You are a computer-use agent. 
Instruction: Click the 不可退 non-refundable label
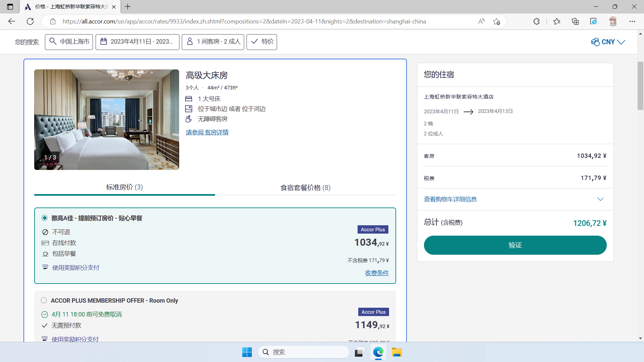[61, 232]
